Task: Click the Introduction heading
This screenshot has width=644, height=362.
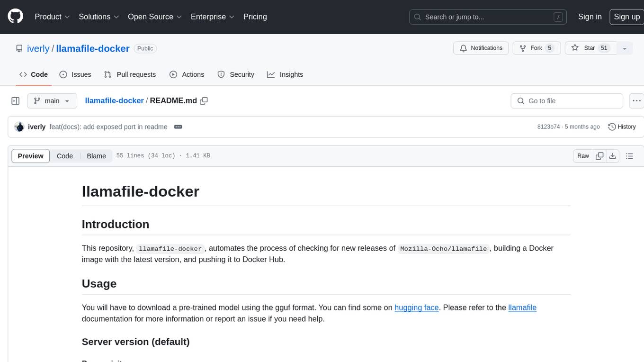Action: [x=116, y=224]
